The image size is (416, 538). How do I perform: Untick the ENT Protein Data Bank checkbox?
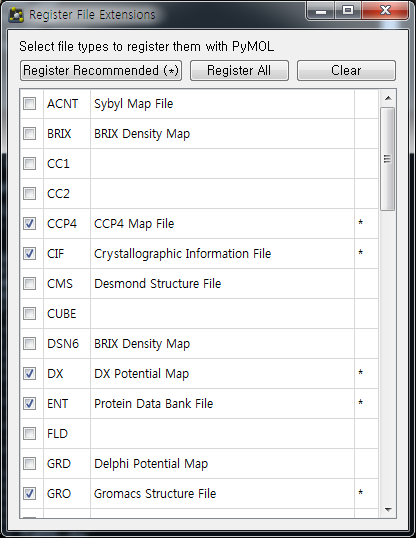30,404
